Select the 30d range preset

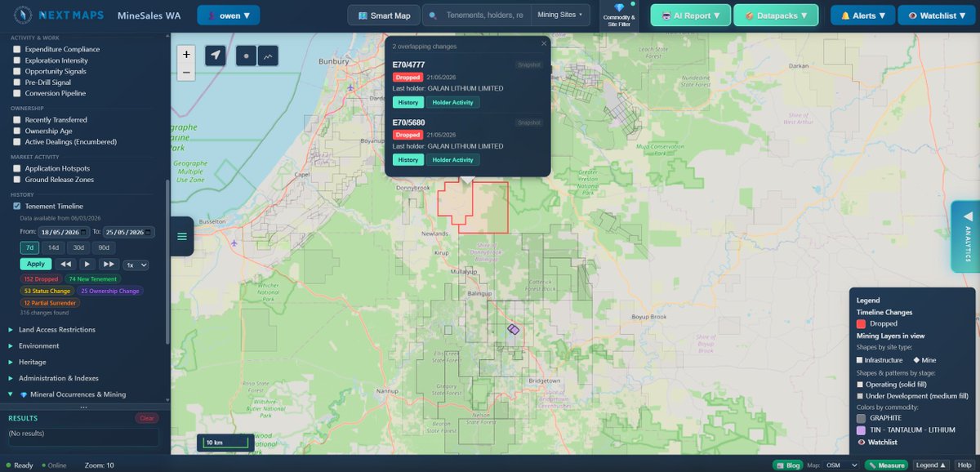tap(78, 247)
